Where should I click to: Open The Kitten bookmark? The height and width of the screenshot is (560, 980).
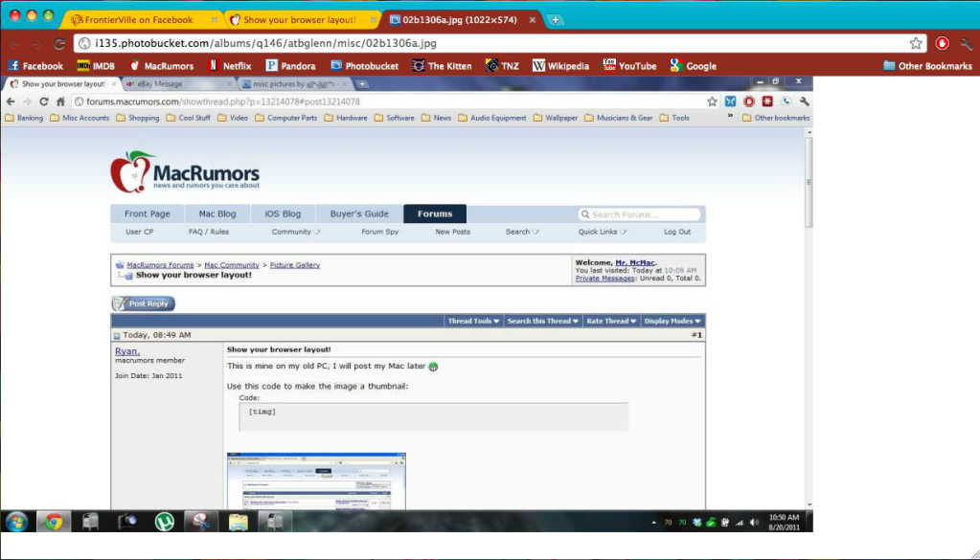[x=442, y=65]
